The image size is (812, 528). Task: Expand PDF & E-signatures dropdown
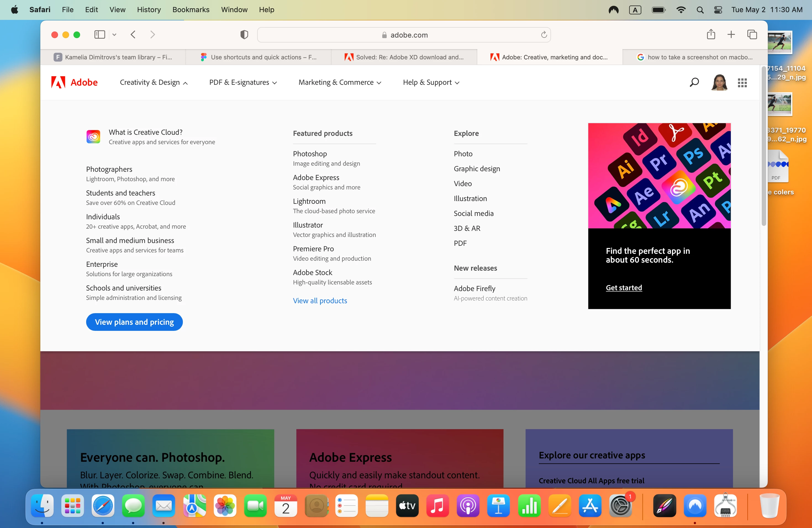point(243,82)
